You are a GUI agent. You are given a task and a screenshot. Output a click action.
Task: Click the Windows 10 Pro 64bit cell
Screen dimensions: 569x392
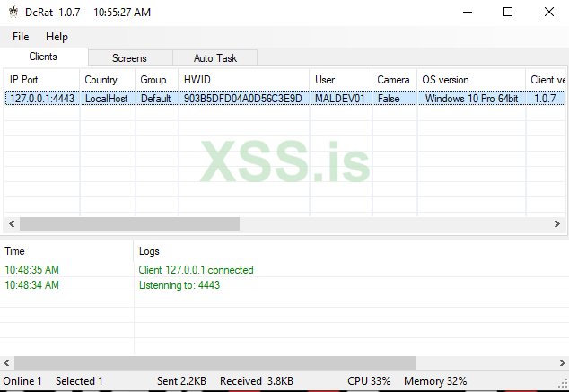471,99
